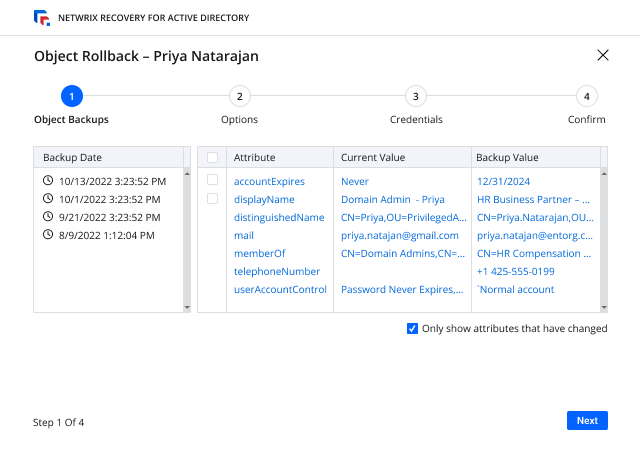Viewport: 640px width, 450px height.
Task: Click current value CN=Domain Admins,CN=...
Action: click(403, 253)
